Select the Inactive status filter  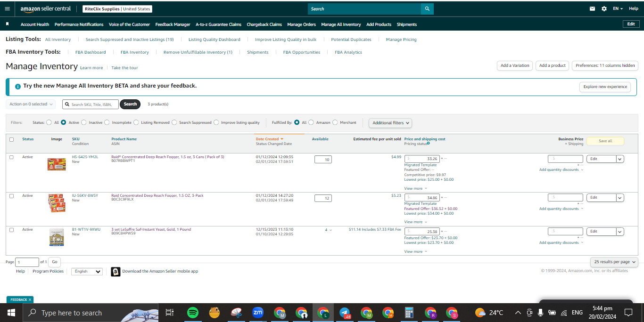tap(84, 122)
